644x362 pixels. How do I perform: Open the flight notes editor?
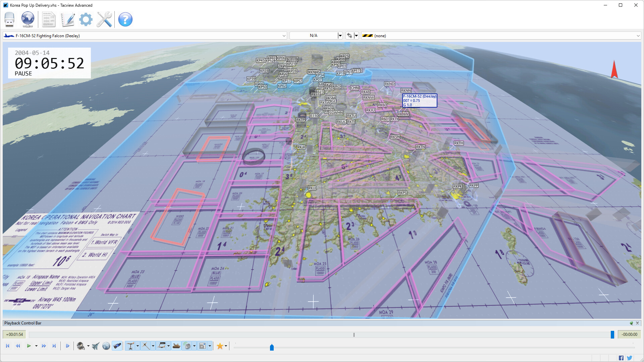click(x=68, y=19)
